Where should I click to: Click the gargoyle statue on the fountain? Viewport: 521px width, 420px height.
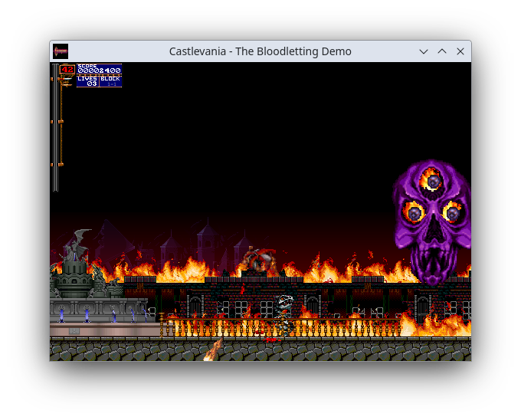click(x=77, y=247)
